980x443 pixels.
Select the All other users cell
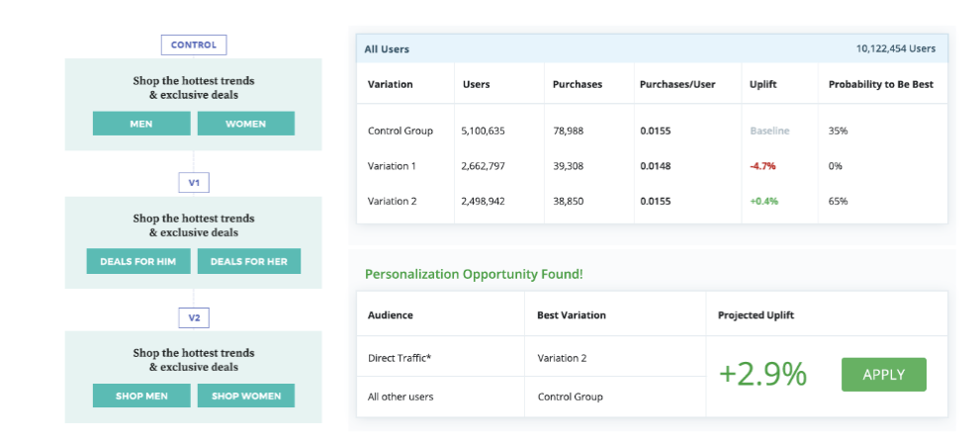pyautogui.click(x=400, y=397)
